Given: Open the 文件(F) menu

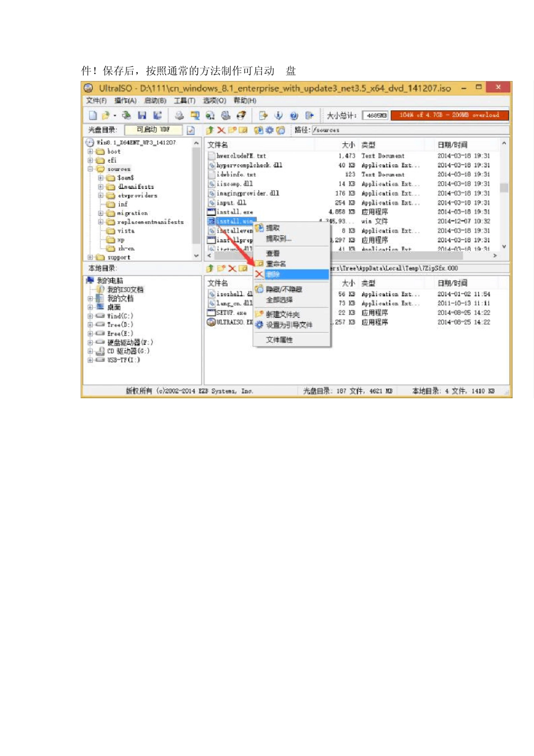Looking at the screenshot, I should coord(96,101).
